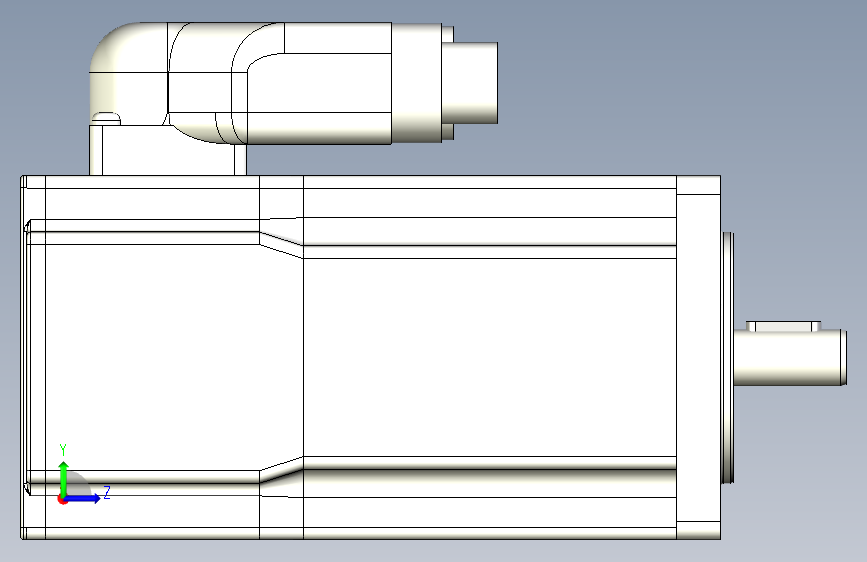Click the blue Z-axis arrow of the triad
The width and height of the screenshot is (867, 562).
[83, 498]
